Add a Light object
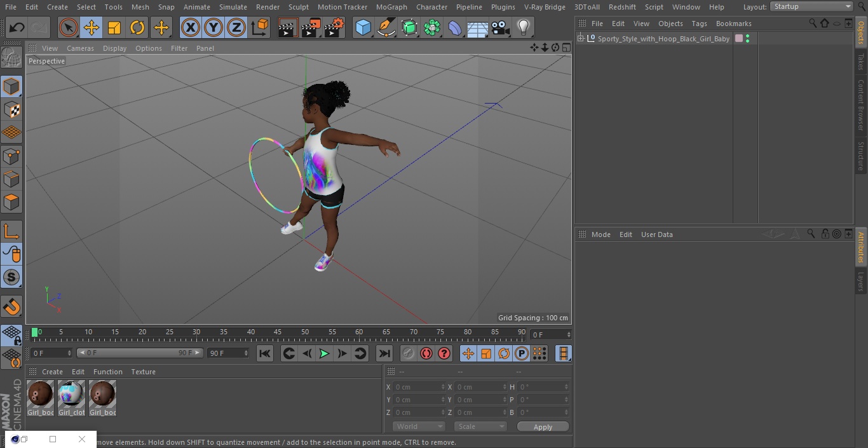Screen dimensions: 868x448 (524, 27)
